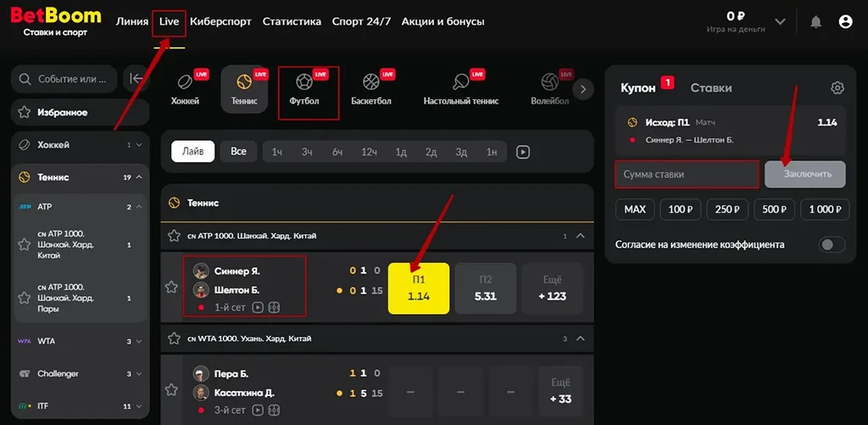This screenshot has height=425, width=868.
Task: Collapse the sidebar with the arrow icon
Action: pyautogui.click(x=136, y=79)
